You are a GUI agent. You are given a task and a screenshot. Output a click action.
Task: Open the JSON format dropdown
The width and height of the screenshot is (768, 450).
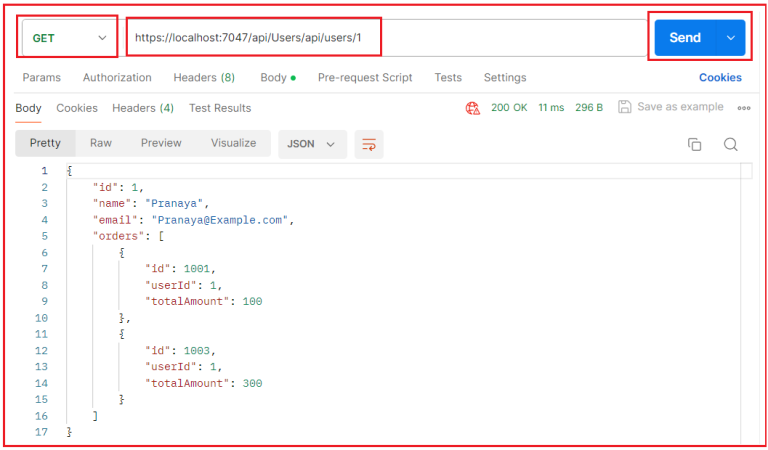(311, 144)
